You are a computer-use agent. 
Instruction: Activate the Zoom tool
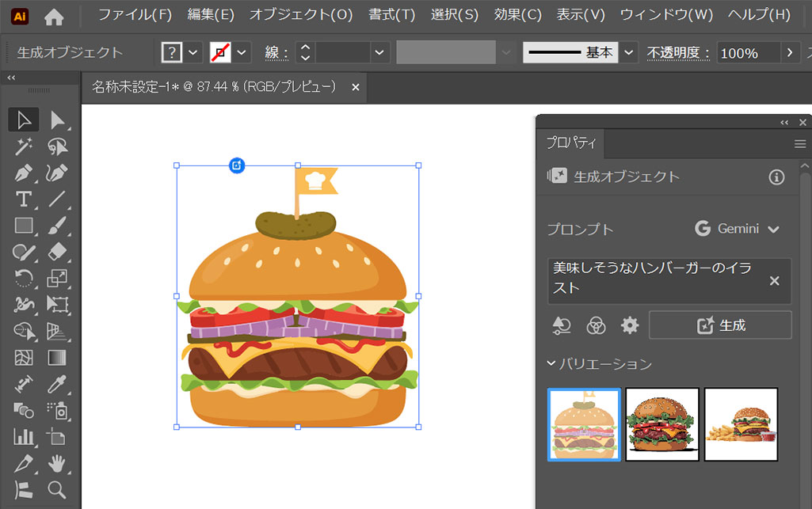(57, 489)
